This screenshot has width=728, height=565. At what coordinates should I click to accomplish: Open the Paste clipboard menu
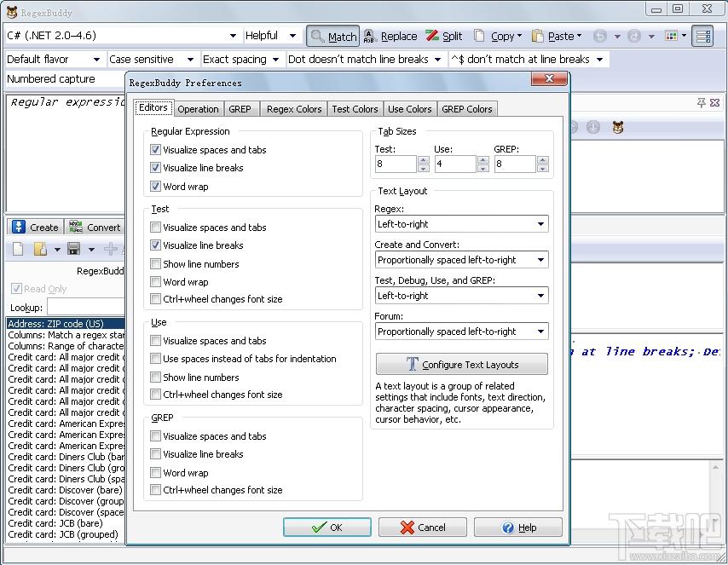pos(556,36)
